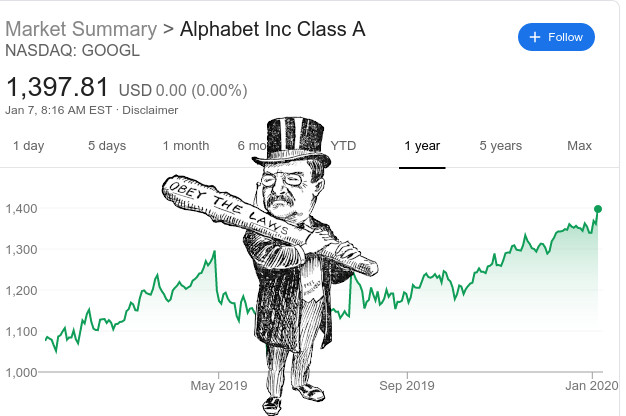Image resolution: width=626 pixels, height=416 pixels.
Task: Click the Jan 2020 axis label
Action: coord(592,386)
